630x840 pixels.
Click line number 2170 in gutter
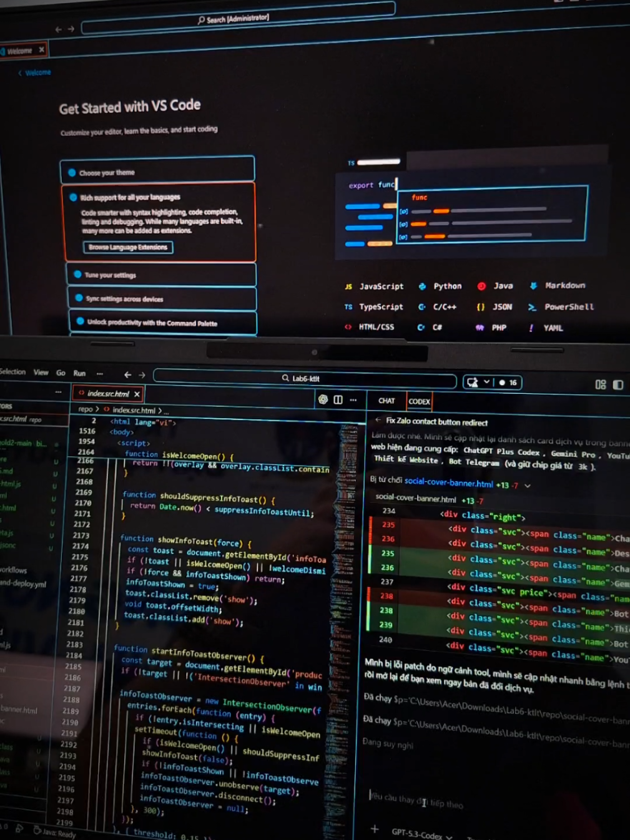tap(82, 502)
